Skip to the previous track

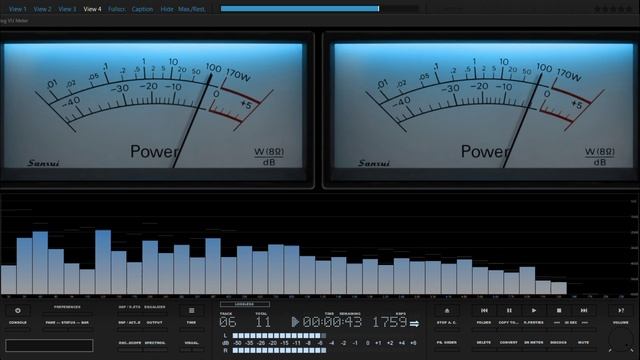(484, 311)
